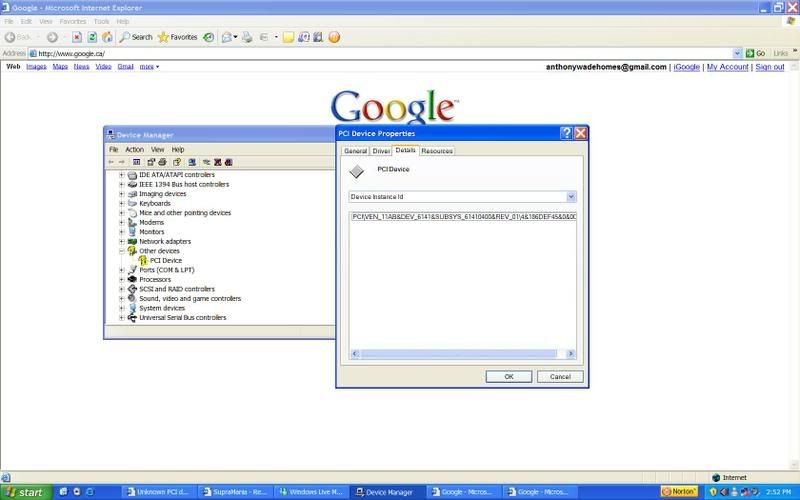
Task: Click the Norton tray button in the taskbar
Action: 679,492
